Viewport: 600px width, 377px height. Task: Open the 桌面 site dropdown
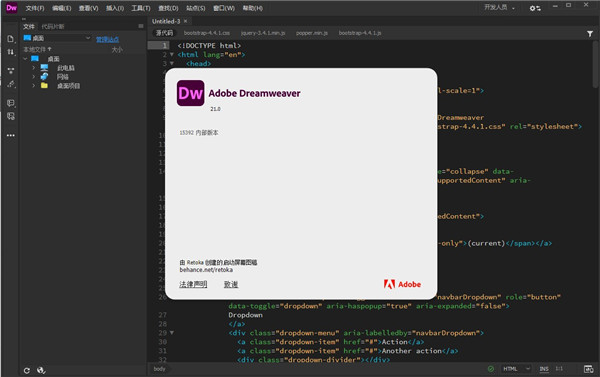57,38
